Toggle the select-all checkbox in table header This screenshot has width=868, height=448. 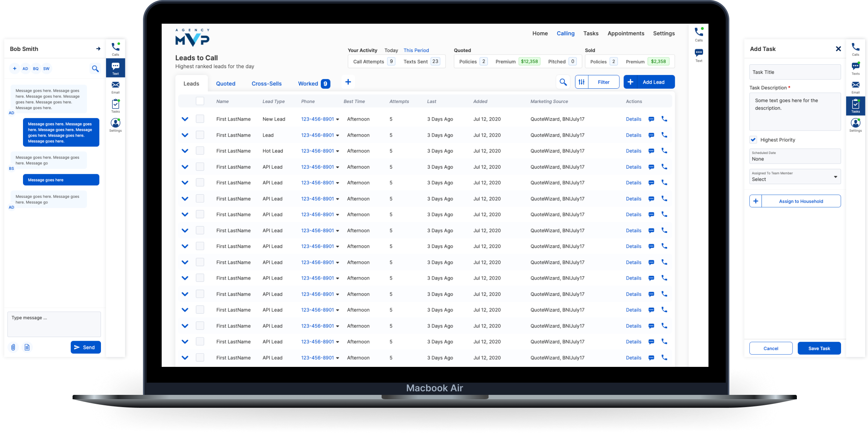click(200, 101)
